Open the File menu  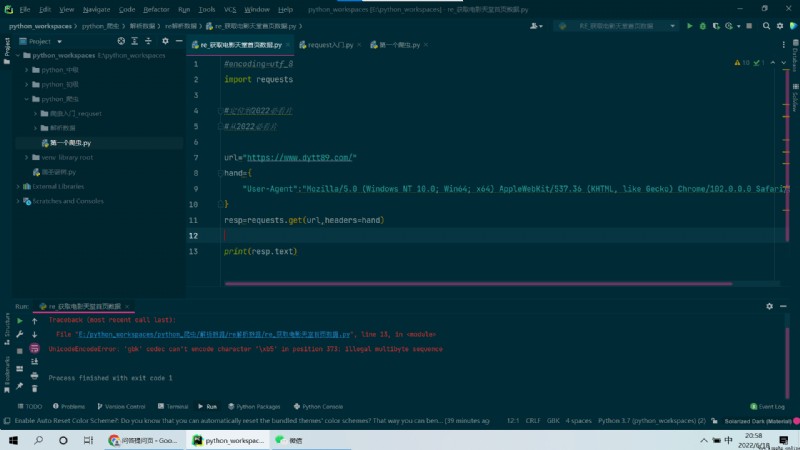click(24, 9)
